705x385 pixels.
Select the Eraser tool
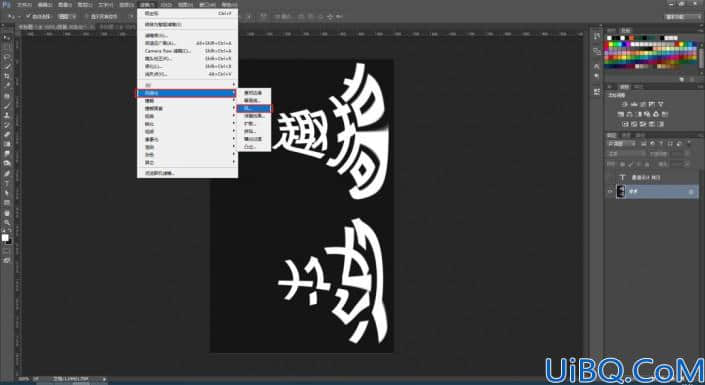[x=7, y=134]
